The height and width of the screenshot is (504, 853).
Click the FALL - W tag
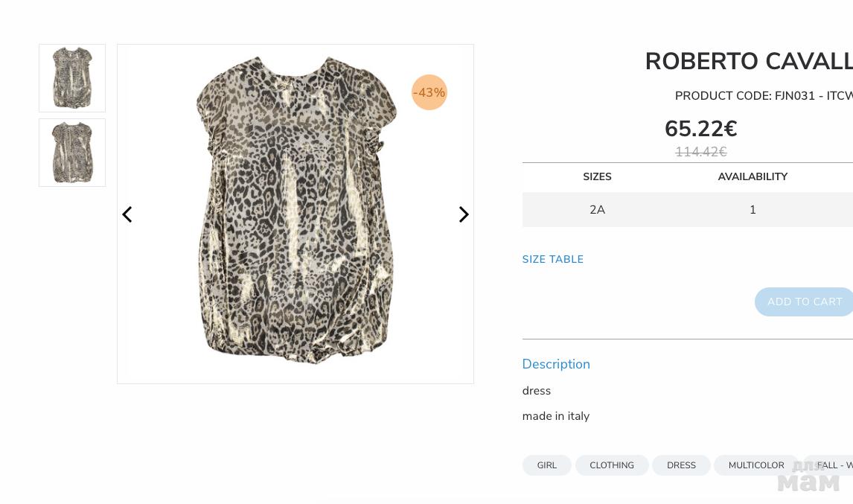pyautogui.click(x=834, y=465)
